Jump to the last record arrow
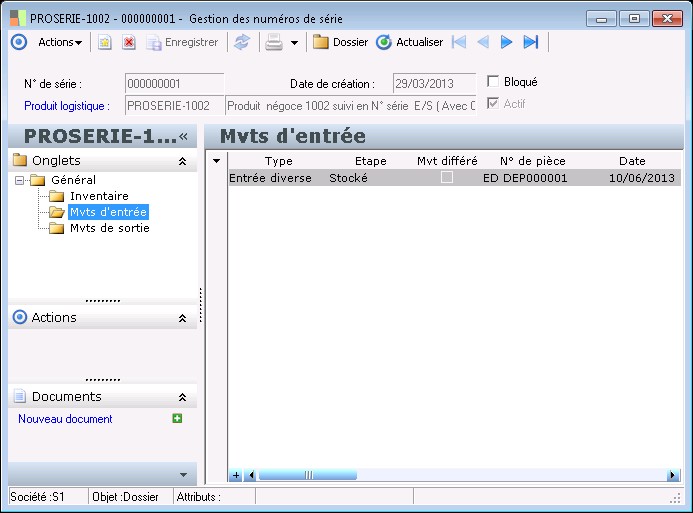 click(x=531, y=42)
